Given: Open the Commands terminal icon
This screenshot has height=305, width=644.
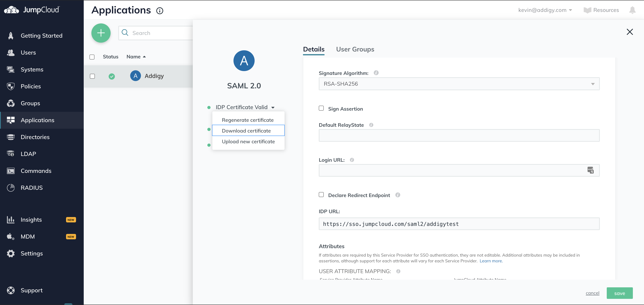Looking at the screenshot, I should [11, 171].
